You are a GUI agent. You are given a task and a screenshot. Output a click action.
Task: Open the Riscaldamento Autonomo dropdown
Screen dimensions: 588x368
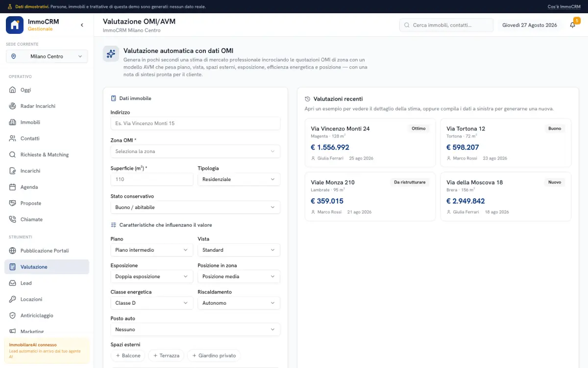click(x=239, y=303)
